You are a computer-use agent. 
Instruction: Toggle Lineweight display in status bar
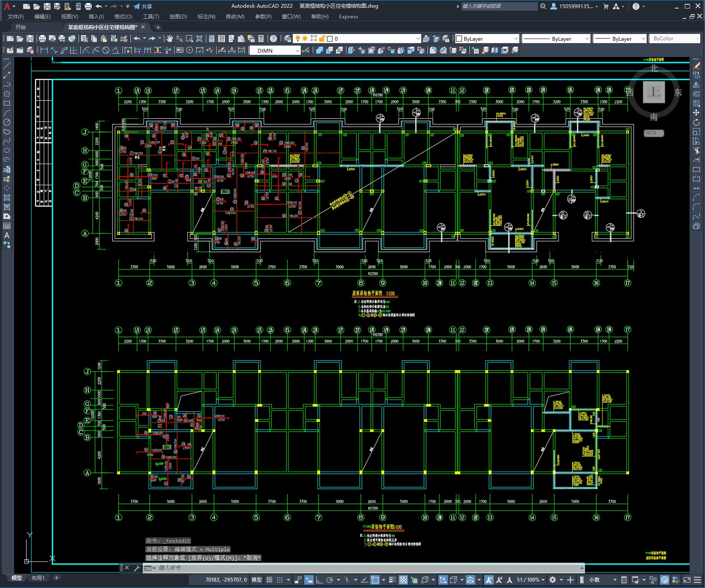click(x=392, y=580)
